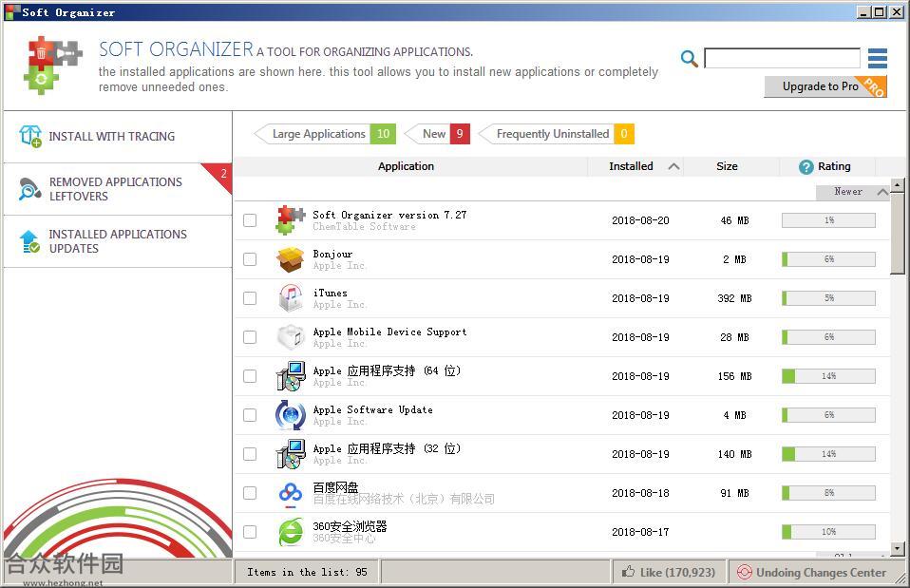Click the Removed Applications Leftovers icon
The width and height of the screenshot is (910, 588).
pos(29,189)
